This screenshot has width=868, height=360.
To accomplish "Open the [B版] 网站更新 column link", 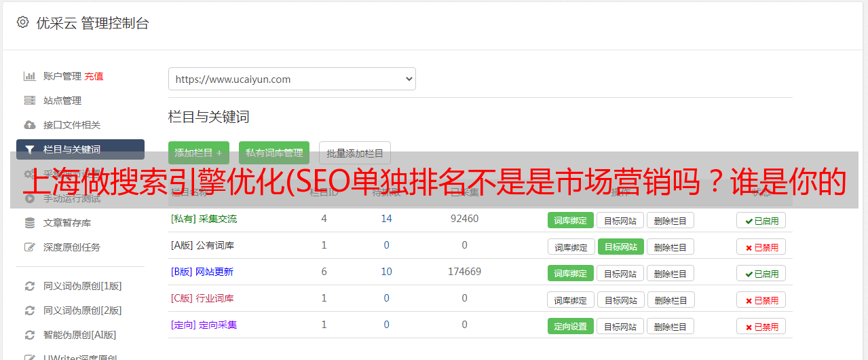I will (x=202, y=272).
